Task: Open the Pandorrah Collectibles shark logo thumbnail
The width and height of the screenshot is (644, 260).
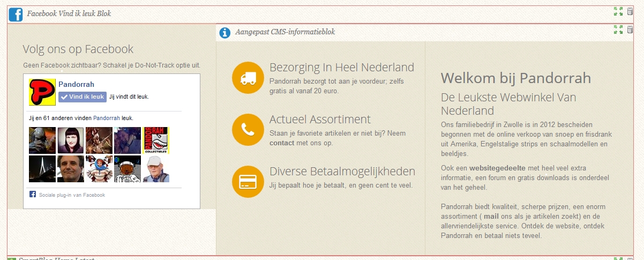Action: click(x=156, y=140)
